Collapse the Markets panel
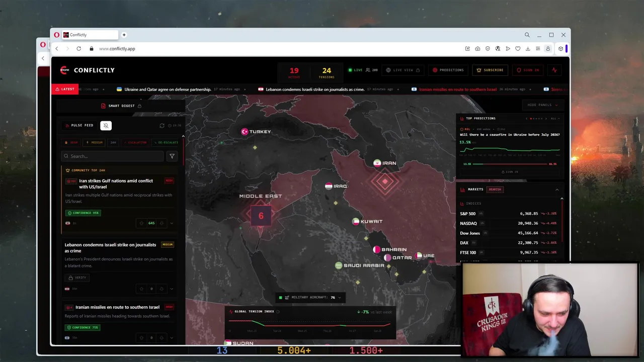This screenshot has width=644, height=362. pos(557,190)
